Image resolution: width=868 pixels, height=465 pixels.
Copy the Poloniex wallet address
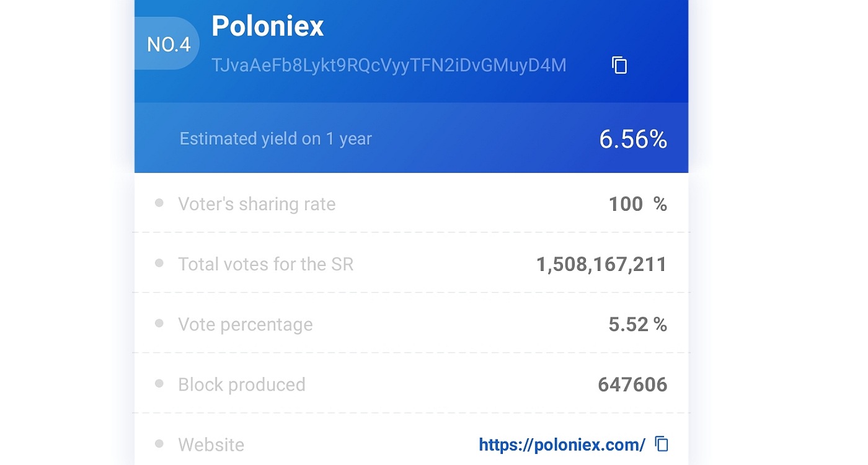point(619,65)
